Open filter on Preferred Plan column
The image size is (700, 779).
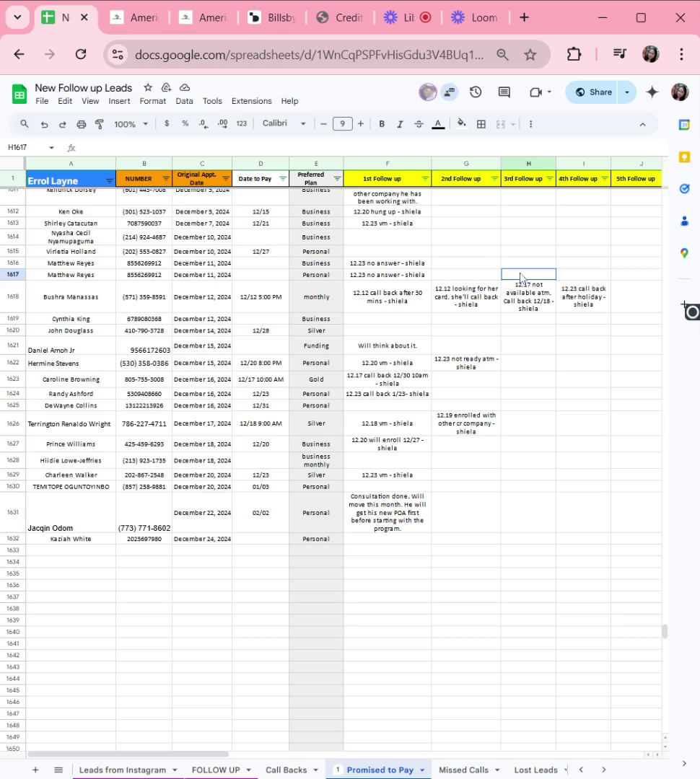337,179
